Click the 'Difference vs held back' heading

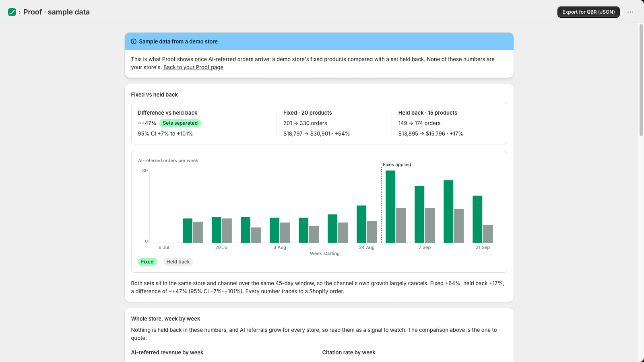(167, 113)
